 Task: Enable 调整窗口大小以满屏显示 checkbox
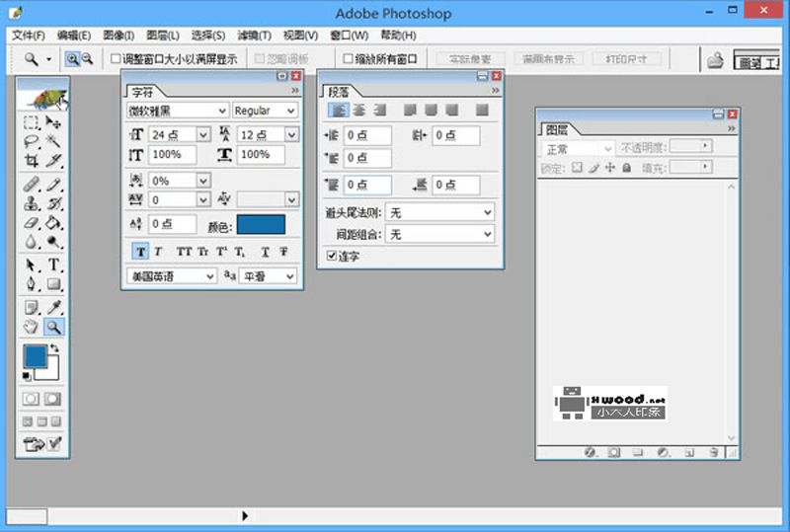116,59
